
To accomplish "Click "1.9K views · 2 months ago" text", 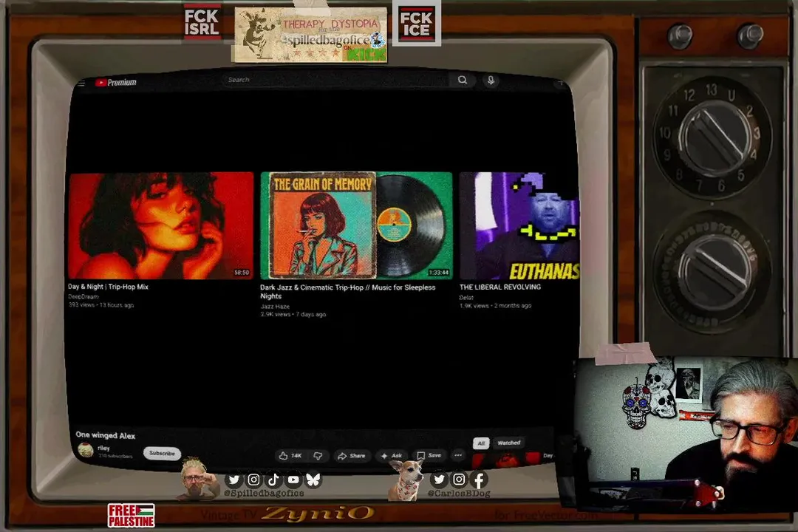I will click(x=495, y=306).
